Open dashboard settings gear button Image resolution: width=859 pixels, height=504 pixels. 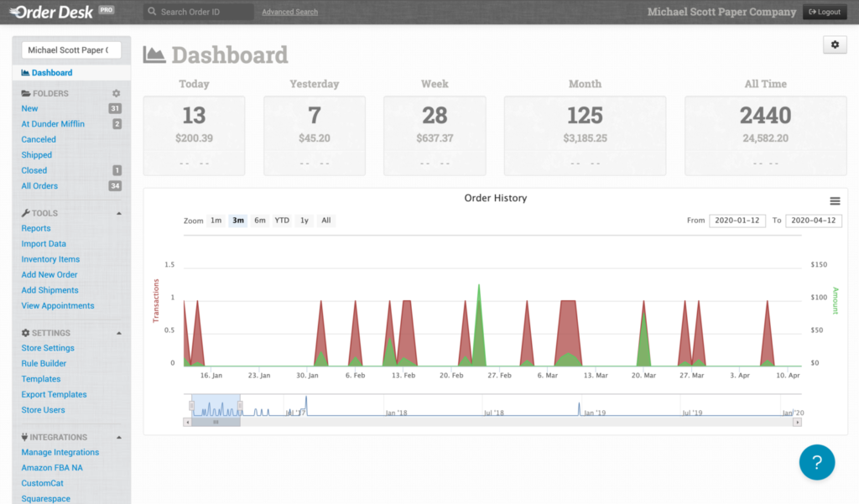pyautogui.click(x=835, y=45)
